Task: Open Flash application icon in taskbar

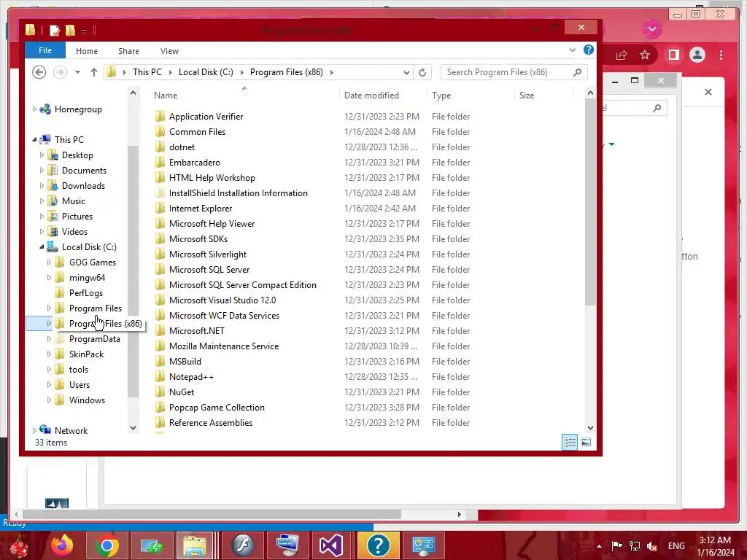Action: pos(243,545)
